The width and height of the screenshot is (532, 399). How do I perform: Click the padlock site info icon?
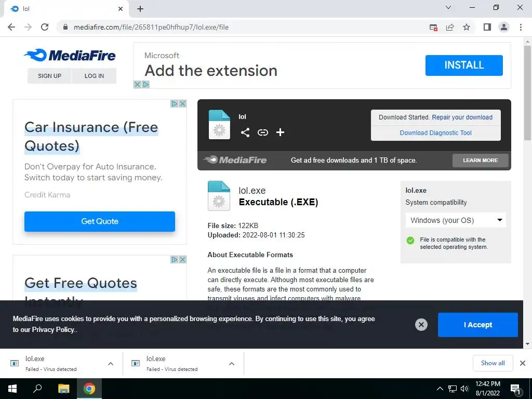tap(65, 27)
